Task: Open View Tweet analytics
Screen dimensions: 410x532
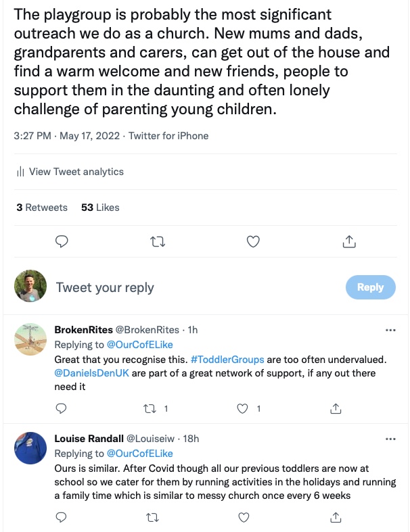Action: [x=70, y=172]
